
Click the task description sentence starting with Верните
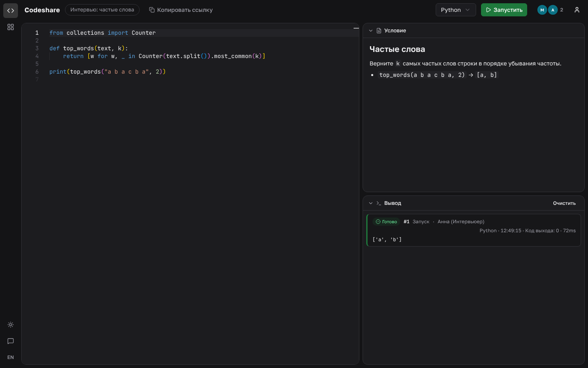coord(465,63)
